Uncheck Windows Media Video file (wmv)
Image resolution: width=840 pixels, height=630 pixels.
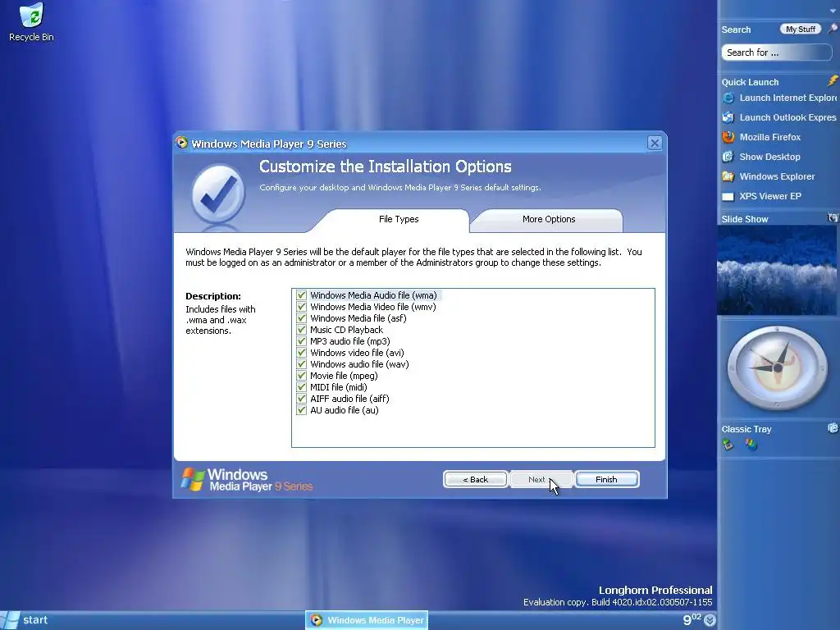coord(302,307)
